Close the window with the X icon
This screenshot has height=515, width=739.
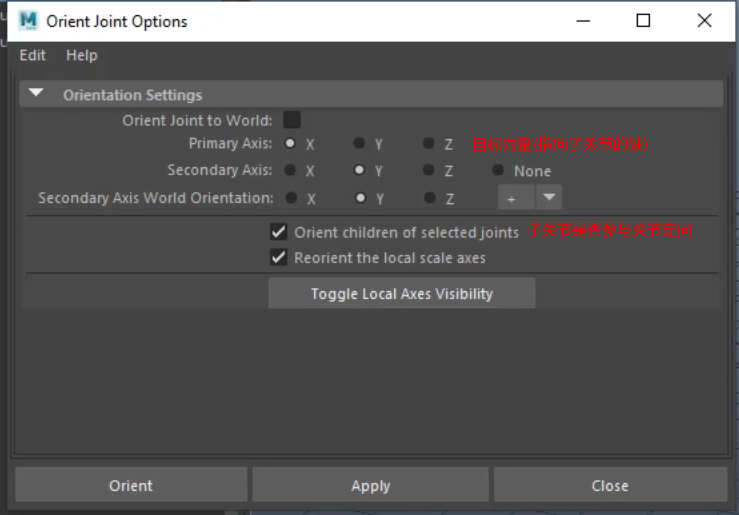pos(705,21)
